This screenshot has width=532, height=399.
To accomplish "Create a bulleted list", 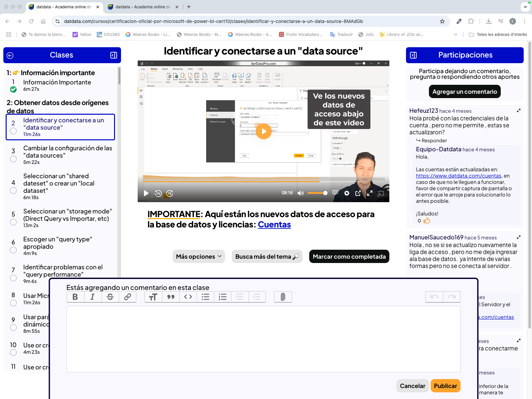I will 205,297.
